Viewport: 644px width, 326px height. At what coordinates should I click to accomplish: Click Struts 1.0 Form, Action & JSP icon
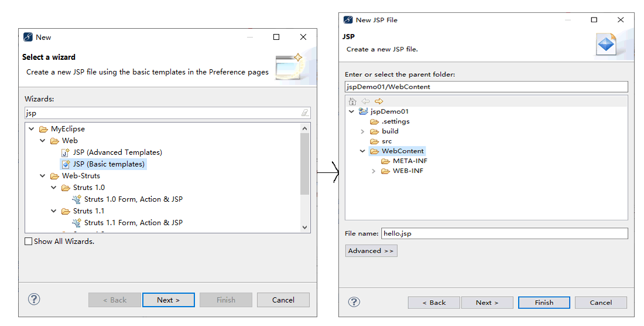[x=77, y=199]
